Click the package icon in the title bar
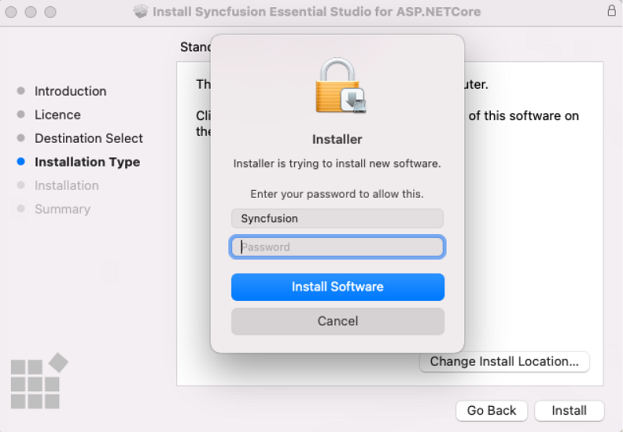623x432 pixels. pos(141,11)
